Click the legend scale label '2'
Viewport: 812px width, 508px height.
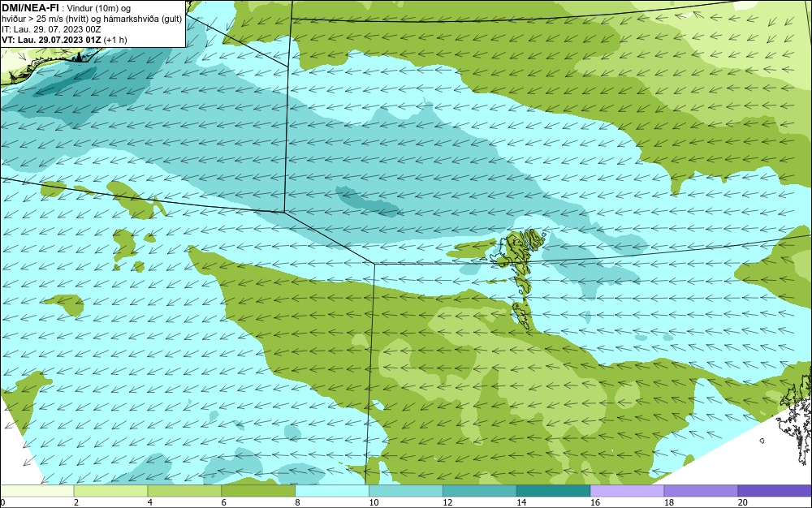[x=76, y=502]
